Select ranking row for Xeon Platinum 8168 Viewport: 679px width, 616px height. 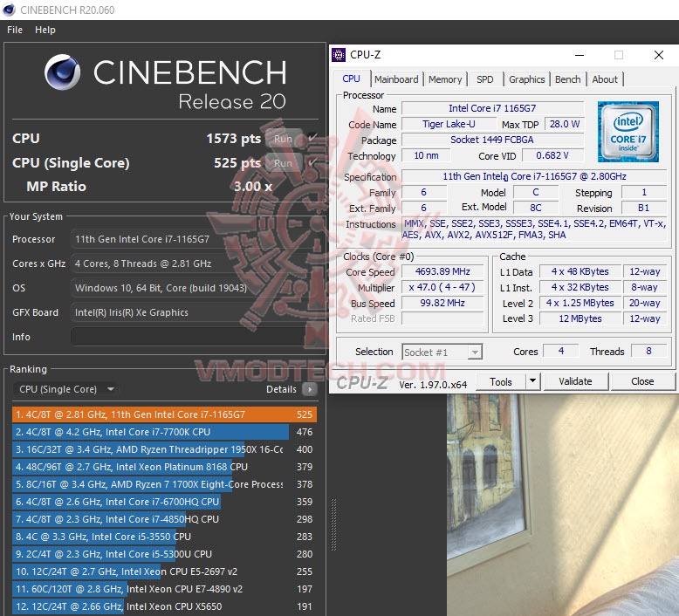[165, 467]
